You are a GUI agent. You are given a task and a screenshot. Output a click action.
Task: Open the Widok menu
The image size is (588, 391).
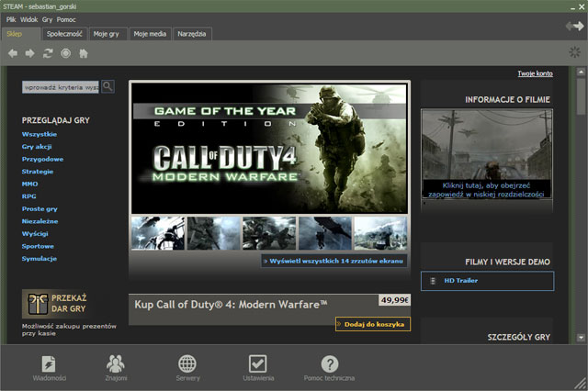28,19
